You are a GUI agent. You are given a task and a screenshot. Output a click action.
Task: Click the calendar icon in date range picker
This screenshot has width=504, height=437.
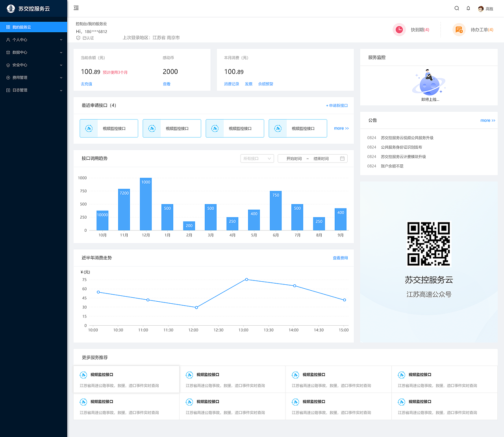[x=342, y=159]
